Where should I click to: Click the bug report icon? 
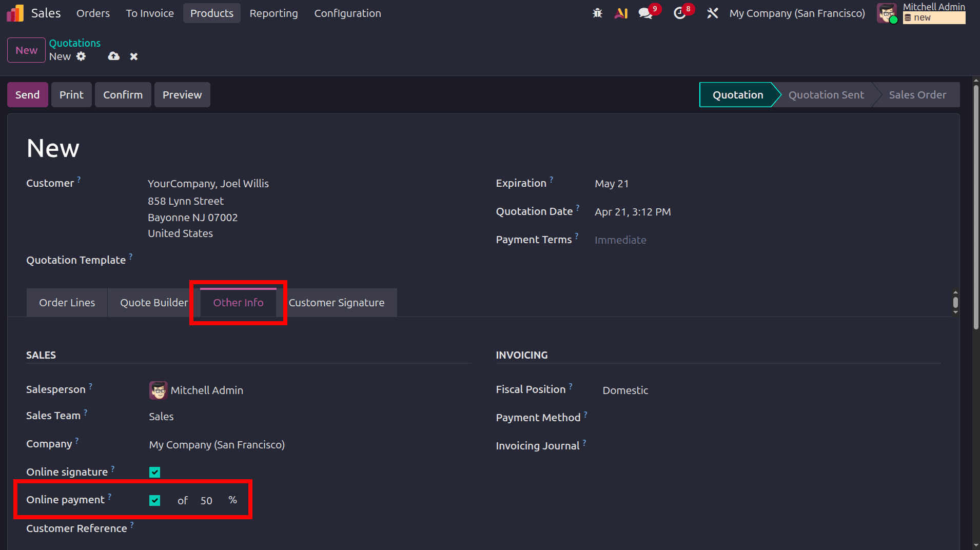[597, 13]
